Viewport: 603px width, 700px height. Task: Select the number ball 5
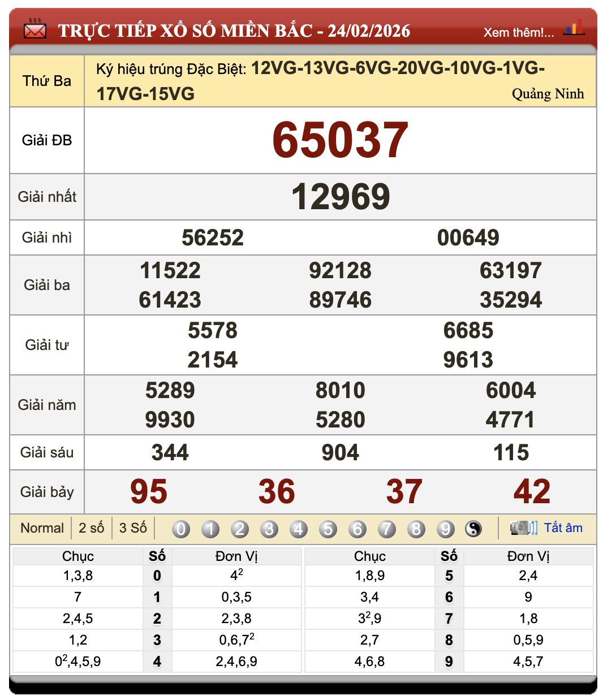click(328, 528)
